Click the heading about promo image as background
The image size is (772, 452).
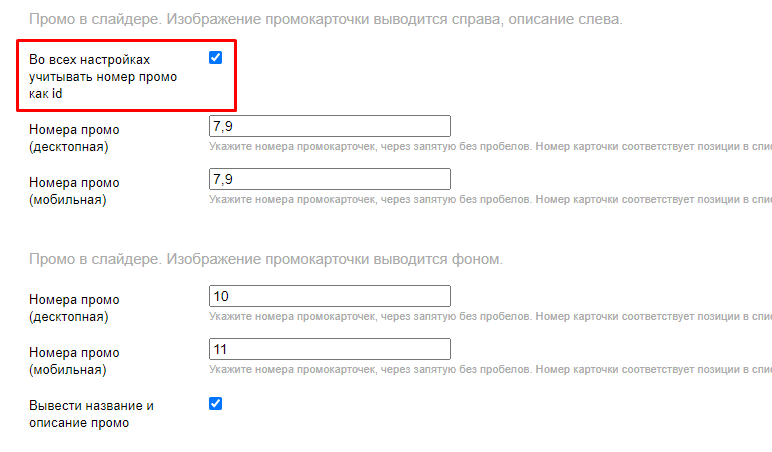(265, 259)
